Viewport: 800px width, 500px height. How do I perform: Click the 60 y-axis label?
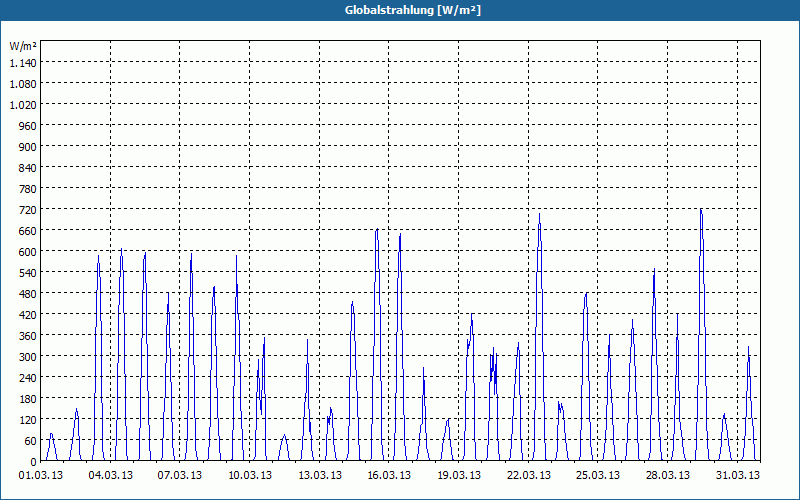pyautogui.click(x=31, y=440)
